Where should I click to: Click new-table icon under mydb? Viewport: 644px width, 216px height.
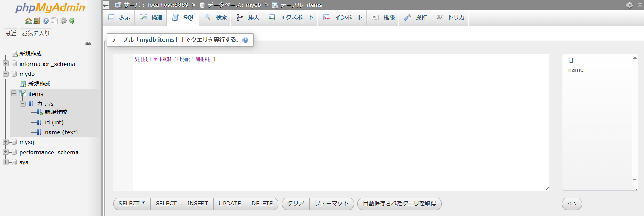point(23,84)
